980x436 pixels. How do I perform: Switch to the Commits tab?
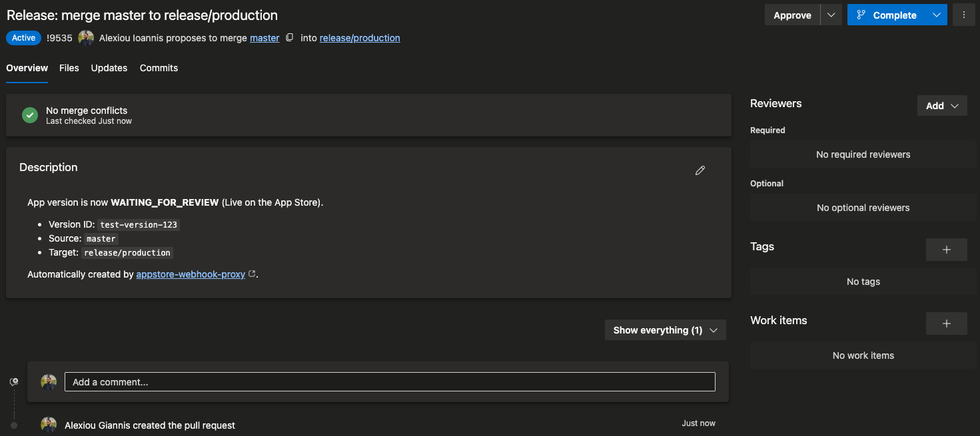coord(159,68)
